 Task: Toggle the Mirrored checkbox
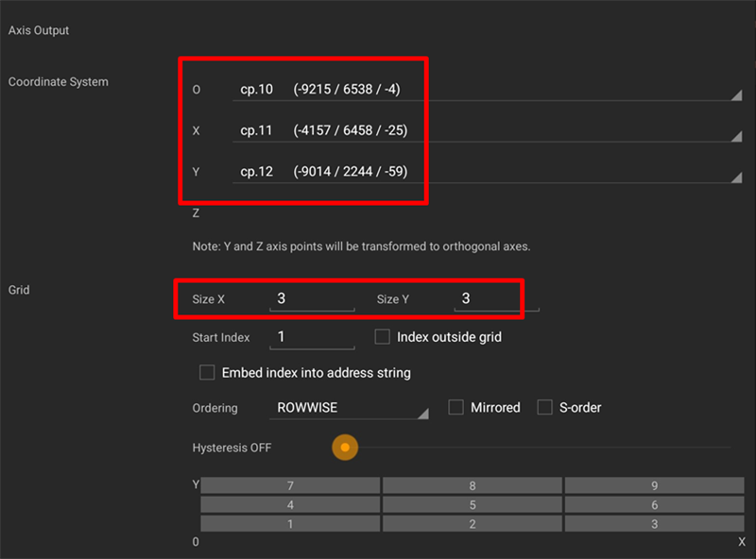[455, 407]
